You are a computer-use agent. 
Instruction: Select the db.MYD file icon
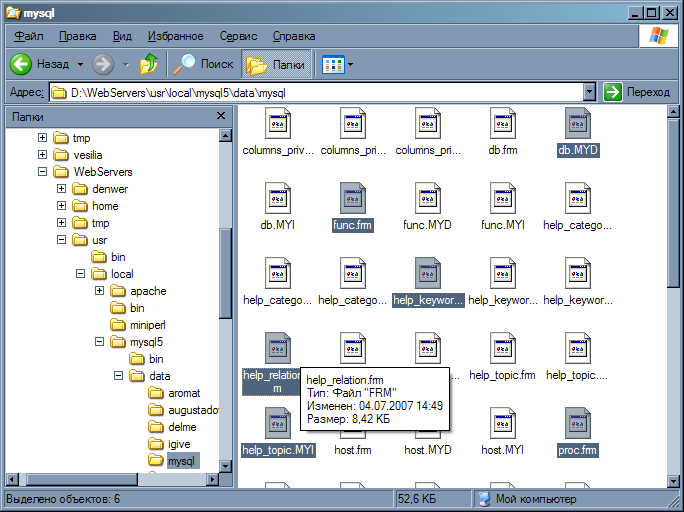[578, 123]
